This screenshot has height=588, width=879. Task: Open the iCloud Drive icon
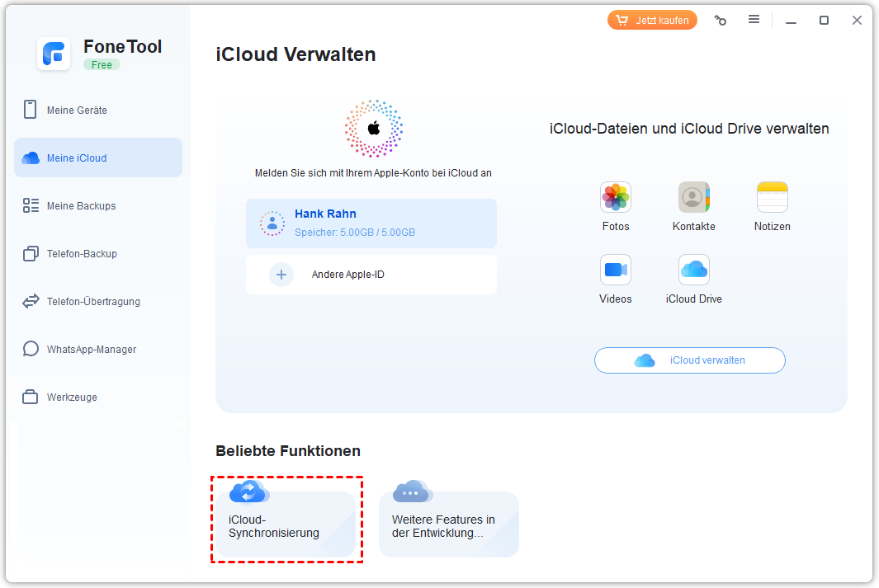pos(693,270)
